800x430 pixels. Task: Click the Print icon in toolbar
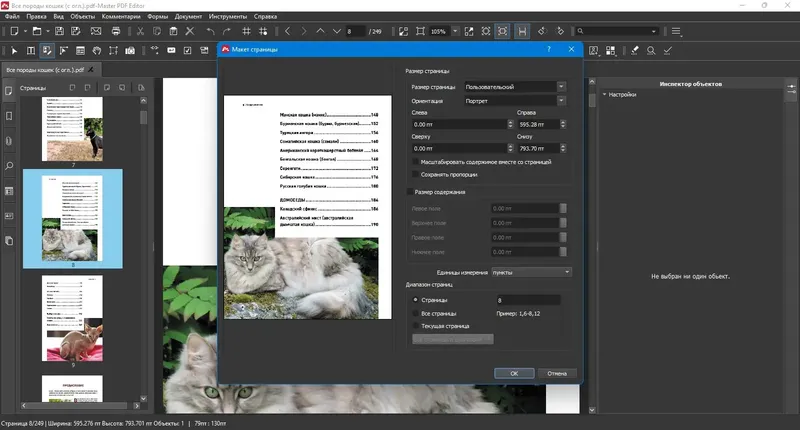click(116, 32)
